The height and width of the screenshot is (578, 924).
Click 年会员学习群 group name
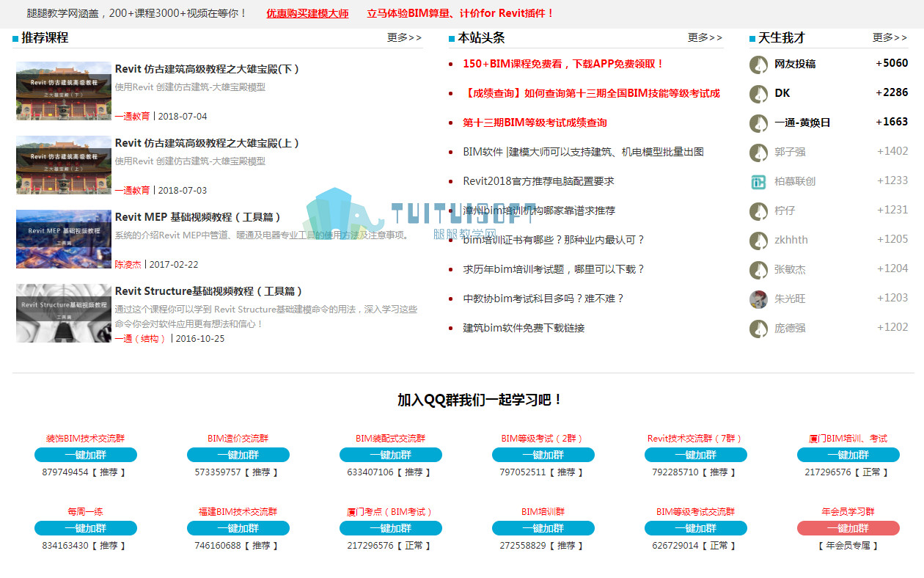pos(848,512)
